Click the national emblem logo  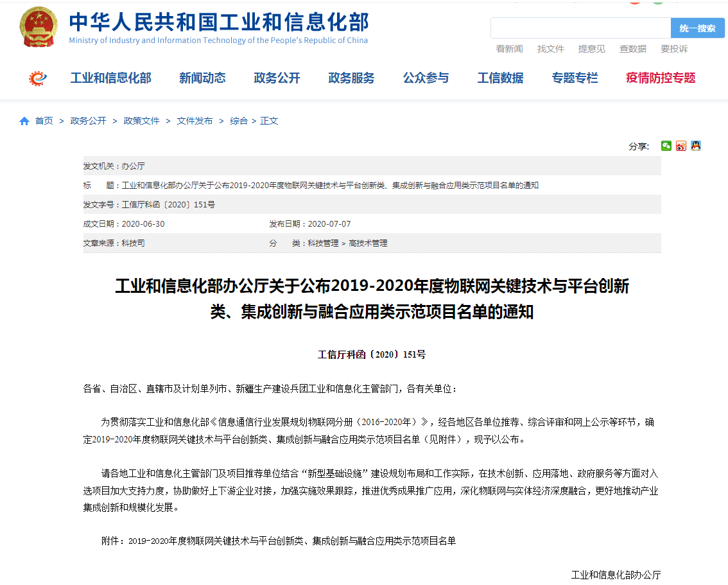click(x=39, y=28)
